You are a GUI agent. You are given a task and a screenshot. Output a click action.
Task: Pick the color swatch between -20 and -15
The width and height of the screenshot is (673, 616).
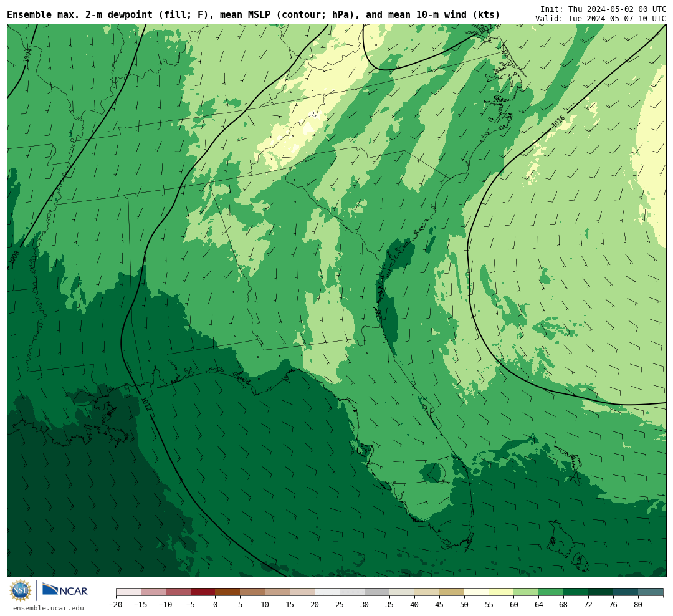pos(128,592)
